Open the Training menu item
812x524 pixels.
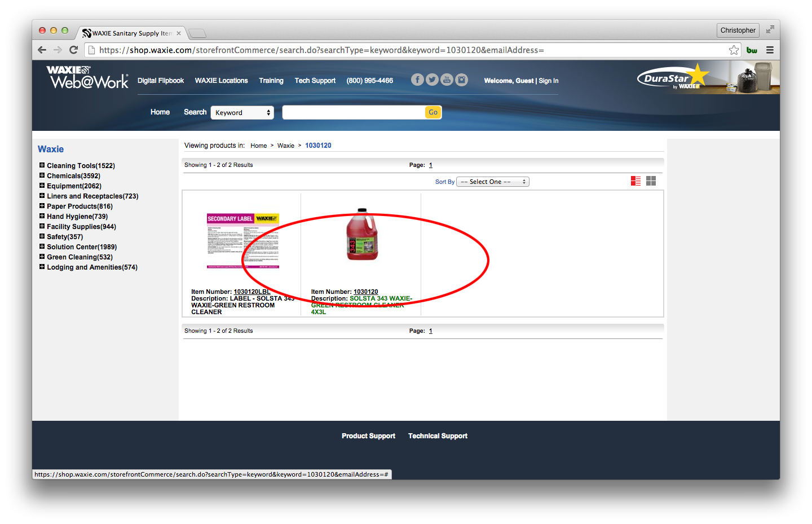tap(271, 81)
